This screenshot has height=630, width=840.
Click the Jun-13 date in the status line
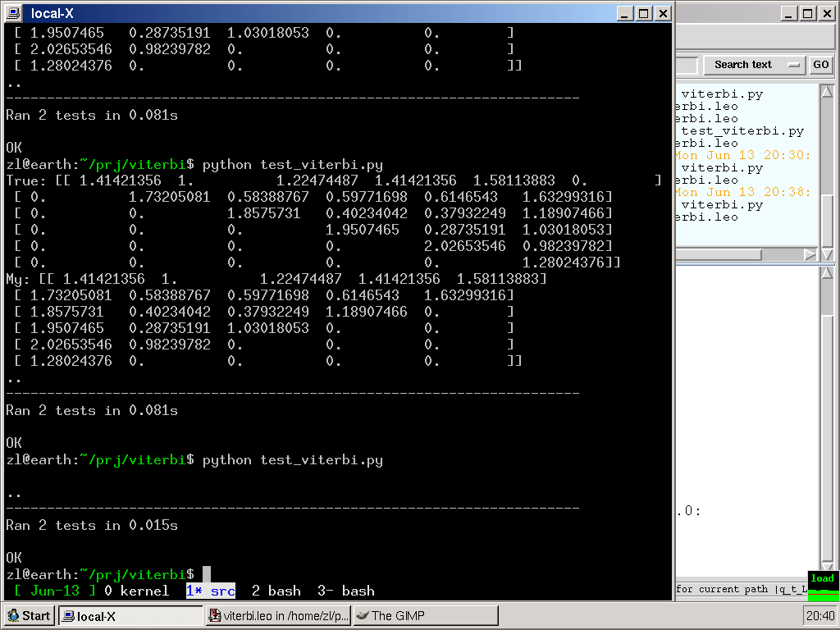[x=55, y=591]
